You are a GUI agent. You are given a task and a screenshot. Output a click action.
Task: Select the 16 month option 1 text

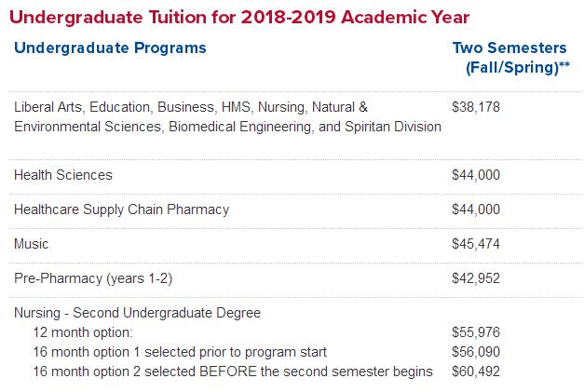180,352
